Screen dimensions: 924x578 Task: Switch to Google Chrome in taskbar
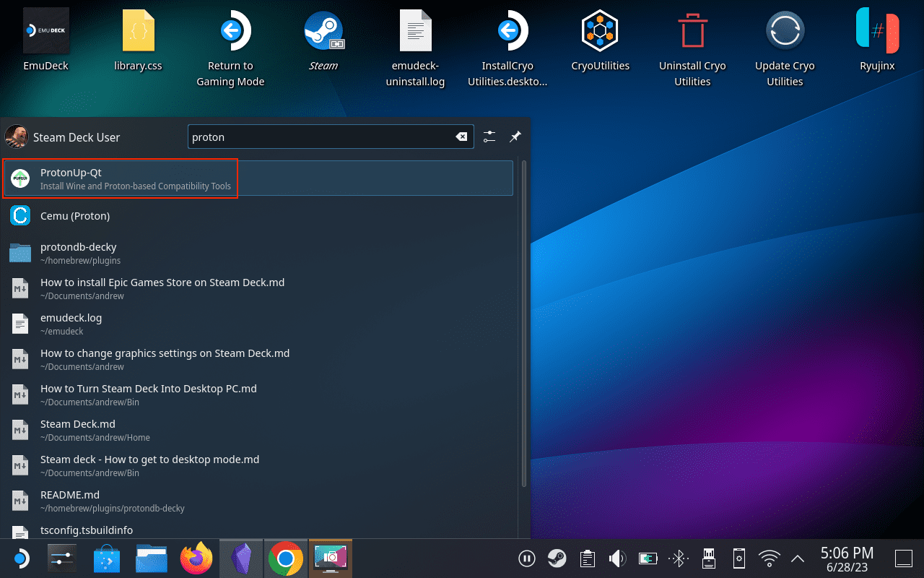286,558
